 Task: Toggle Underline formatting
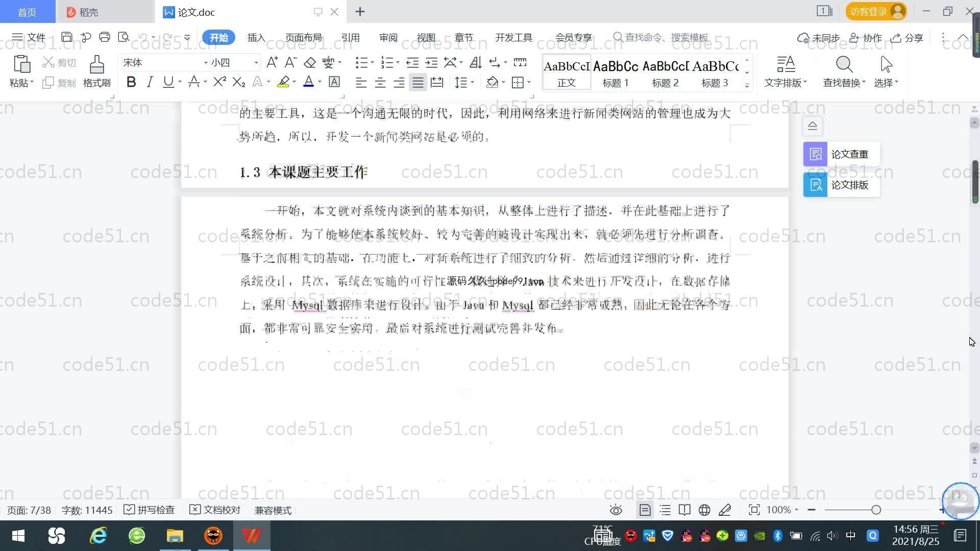click(168, 82)
